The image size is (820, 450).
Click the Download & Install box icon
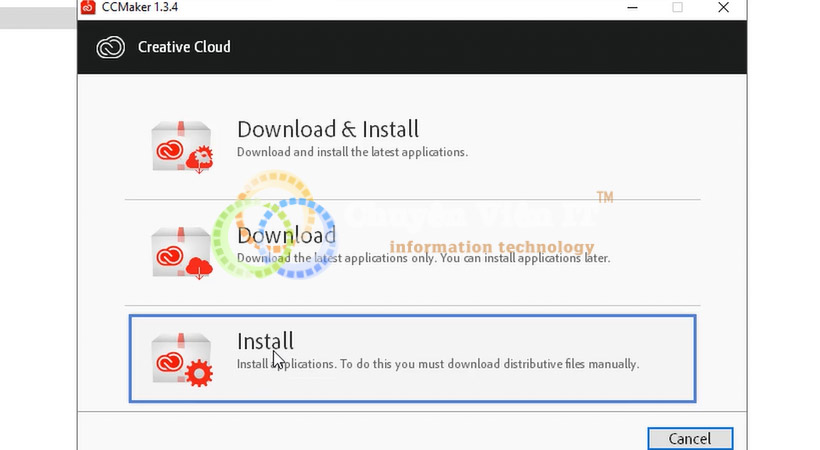(182, 147)
